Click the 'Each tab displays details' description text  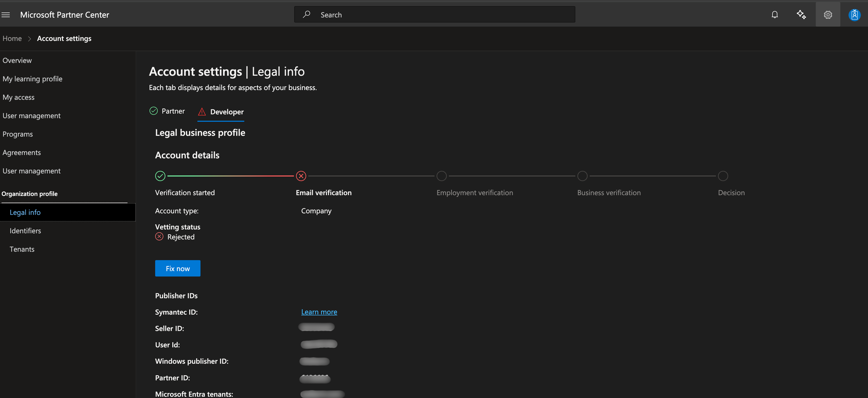pos(233,87)
